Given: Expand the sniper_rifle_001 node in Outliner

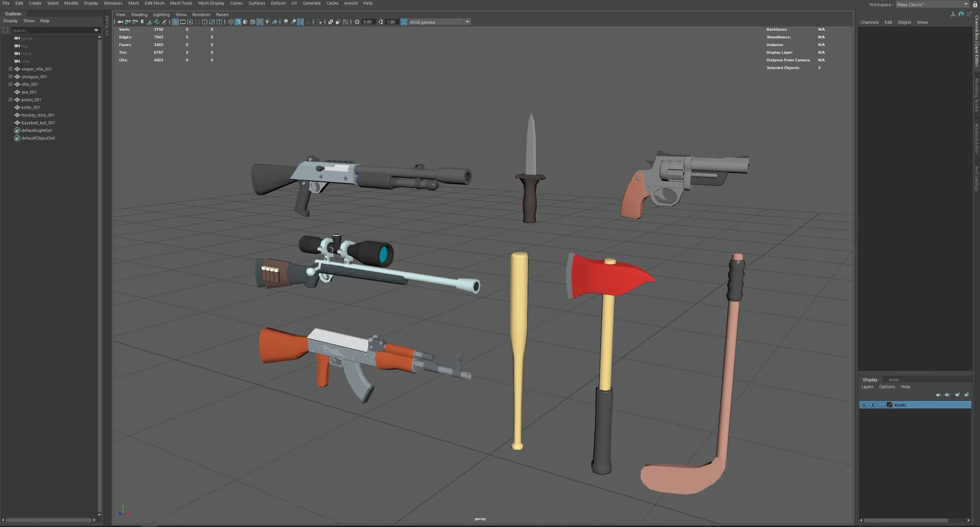Looking at the screenshot, I should point(11,69).
